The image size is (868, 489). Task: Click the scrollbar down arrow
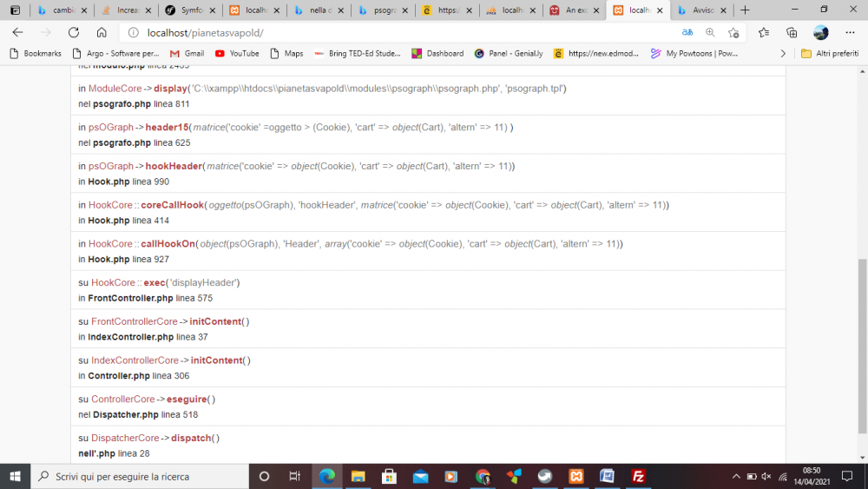tap(863, 458)
